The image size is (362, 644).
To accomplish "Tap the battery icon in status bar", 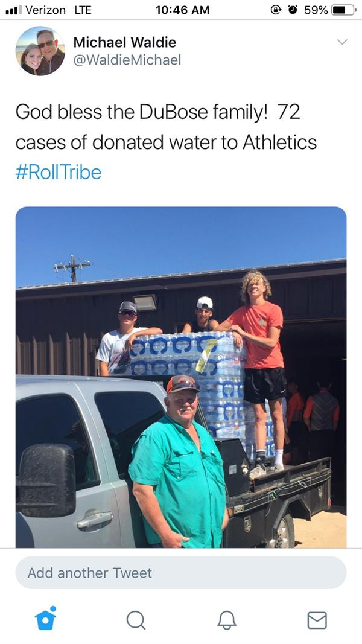I will (344, 10).
